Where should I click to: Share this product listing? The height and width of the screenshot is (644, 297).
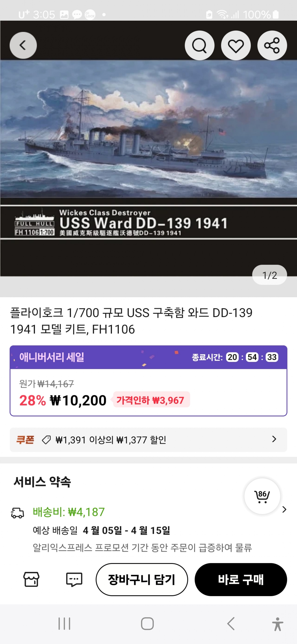point(272,45)
